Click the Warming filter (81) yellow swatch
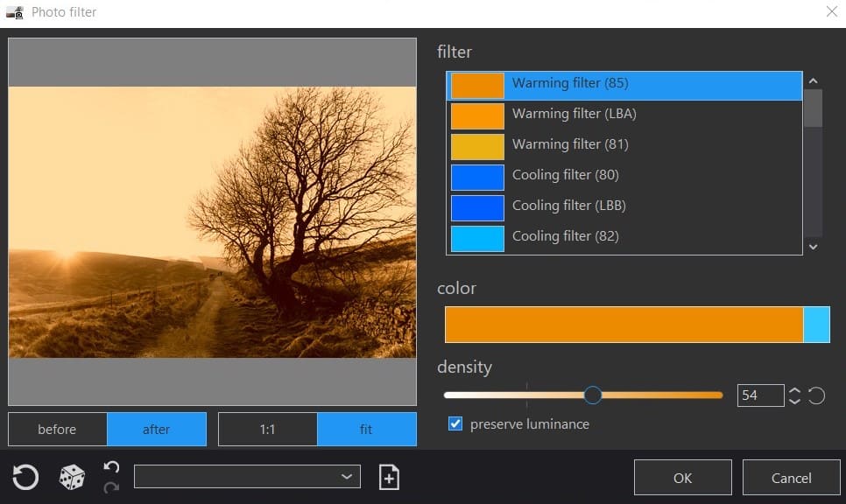The image size is (846, 504). click(x=477, y=147)
